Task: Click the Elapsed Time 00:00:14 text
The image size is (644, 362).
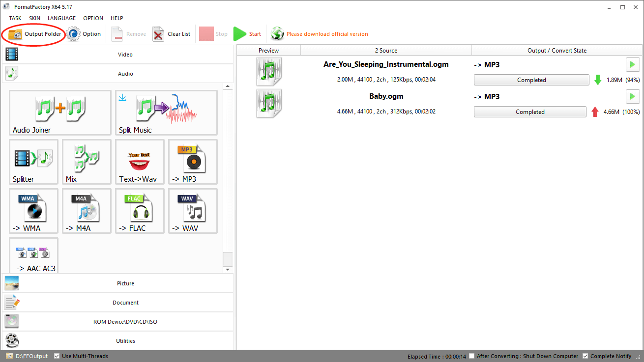Action: pos(437,356)
